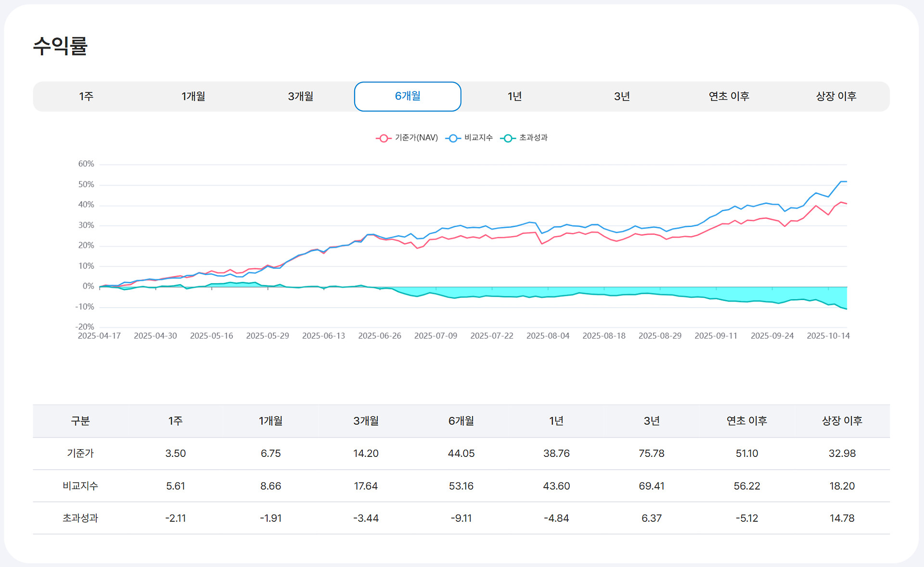Image resolution: width=924 pixels, height=567 pixels.
Task: Click the 6개월 table column header
Action: (x=461, y=421)
